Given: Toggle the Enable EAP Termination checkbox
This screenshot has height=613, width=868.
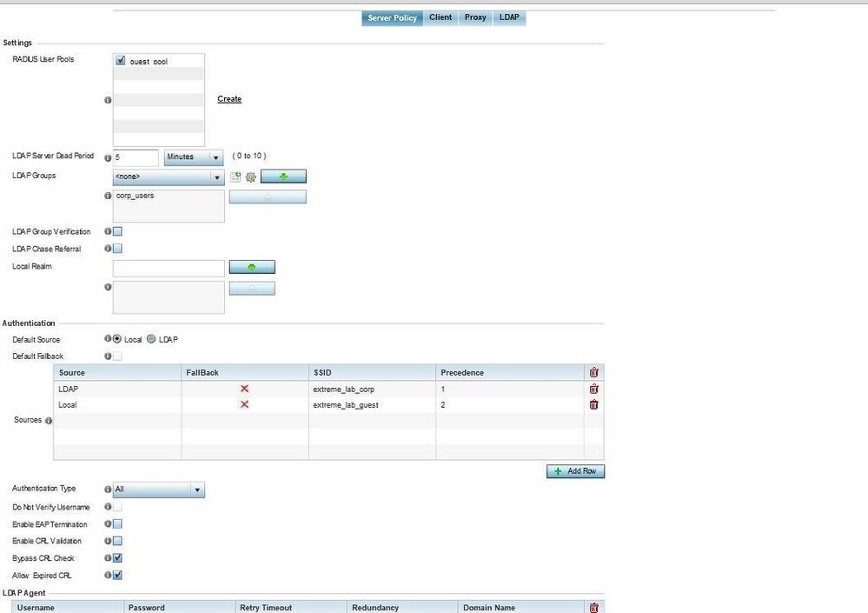Looking at the screenshot, I should pyautogui.click(x=117, y=524).
